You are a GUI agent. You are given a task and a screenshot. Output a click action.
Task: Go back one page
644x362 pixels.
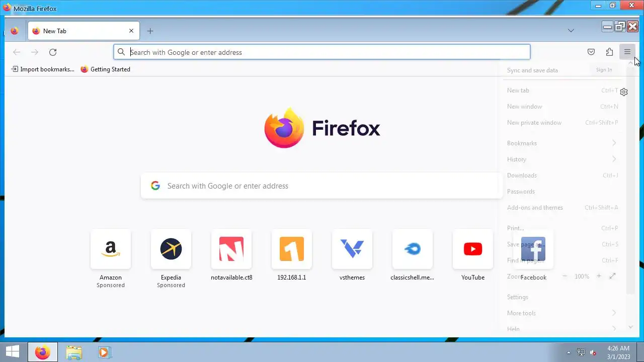click(x=17, y=52)
